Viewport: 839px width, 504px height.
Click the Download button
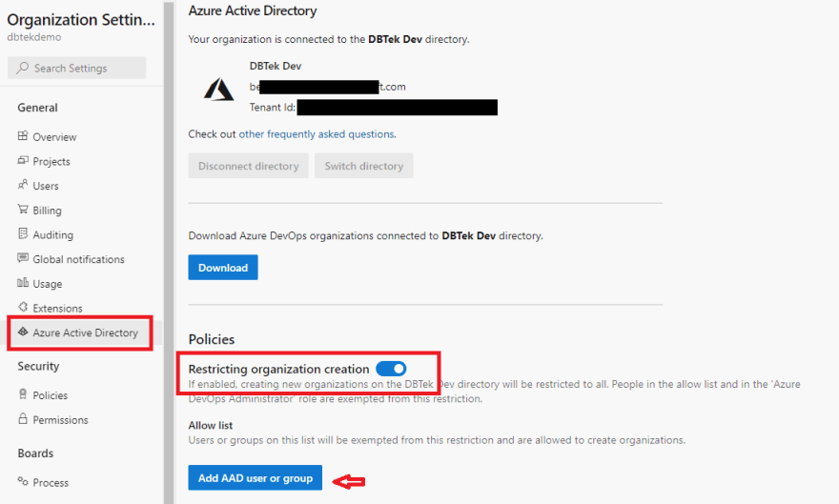click(223, 267)
